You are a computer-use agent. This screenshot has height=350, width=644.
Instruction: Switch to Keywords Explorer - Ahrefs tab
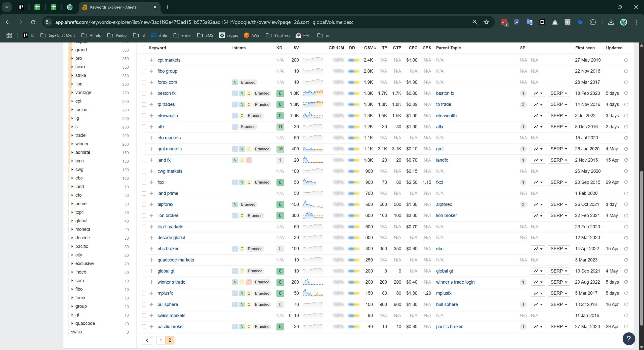click(119, 7)
